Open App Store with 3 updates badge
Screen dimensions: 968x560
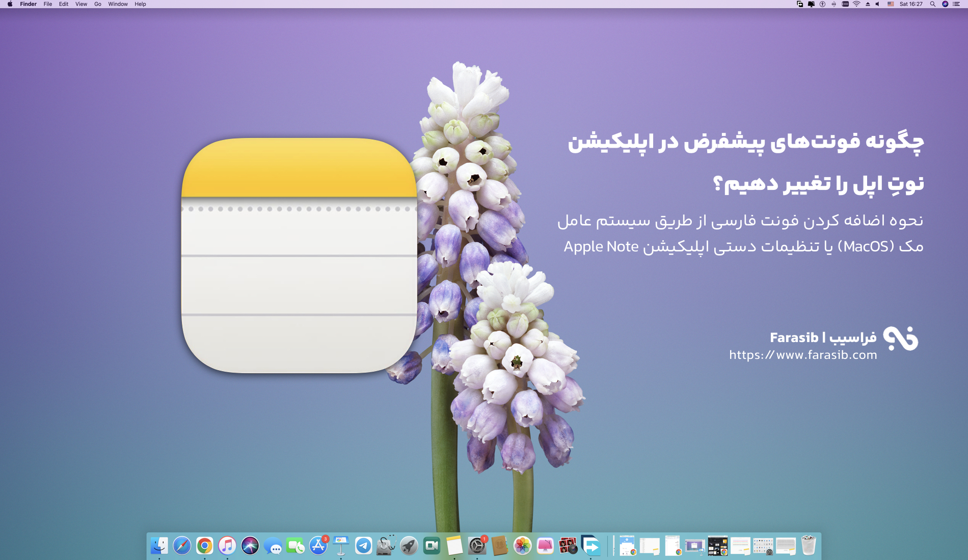[x=318, y=546]
